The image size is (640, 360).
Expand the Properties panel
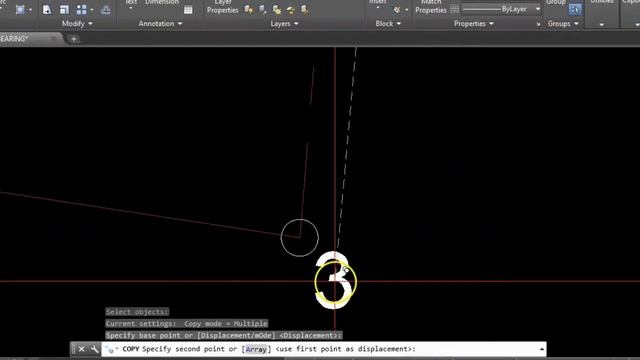(x=473, y=24)
